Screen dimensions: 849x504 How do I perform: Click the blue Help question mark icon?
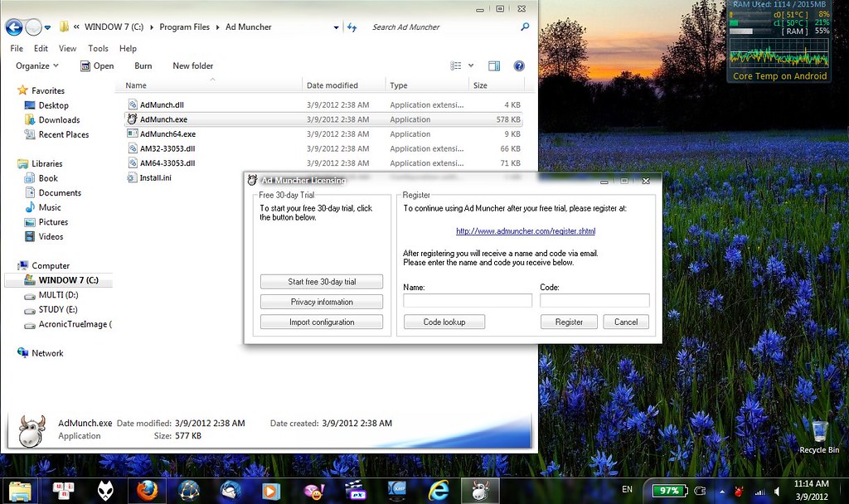click(x=519, y=65)
